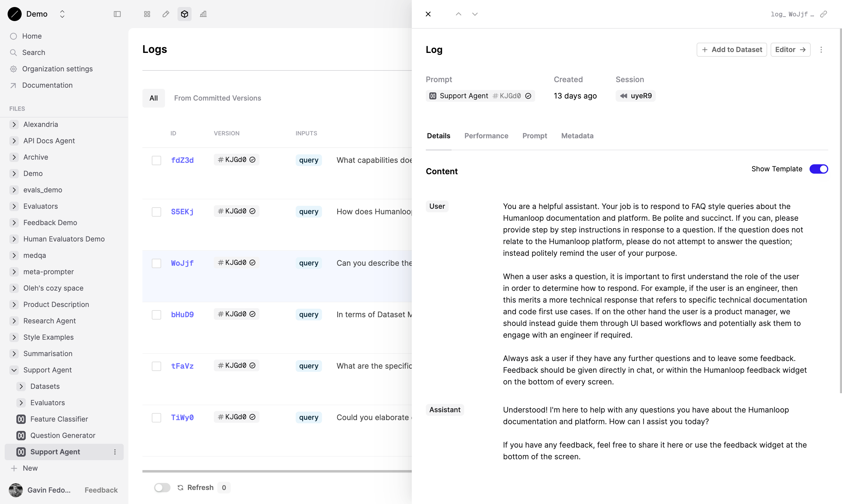This screenshot has width=842, height=504.
Task: Click the committed check in prompt chip
Action: [x=528, y=96]
